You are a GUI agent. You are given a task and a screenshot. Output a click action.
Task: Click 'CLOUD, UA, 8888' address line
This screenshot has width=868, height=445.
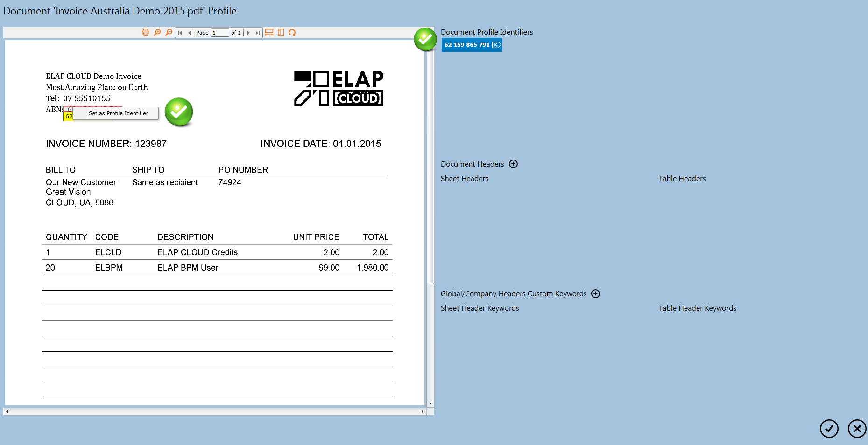79,202
